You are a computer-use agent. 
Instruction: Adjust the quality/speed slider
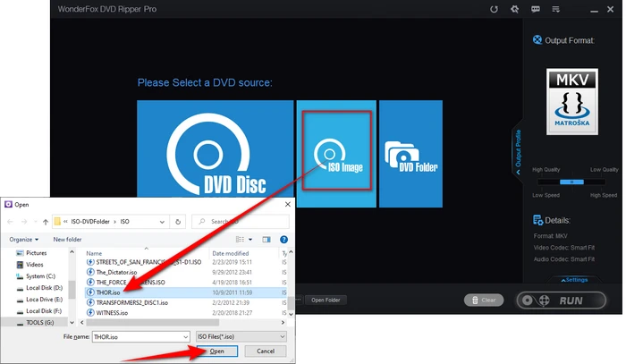(x=571, y=182)
